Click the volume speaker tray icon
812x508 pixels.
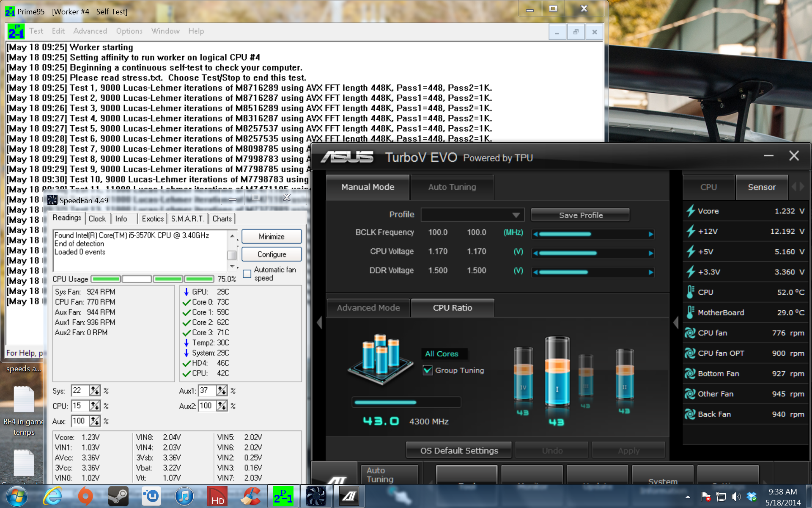point(736,497)
